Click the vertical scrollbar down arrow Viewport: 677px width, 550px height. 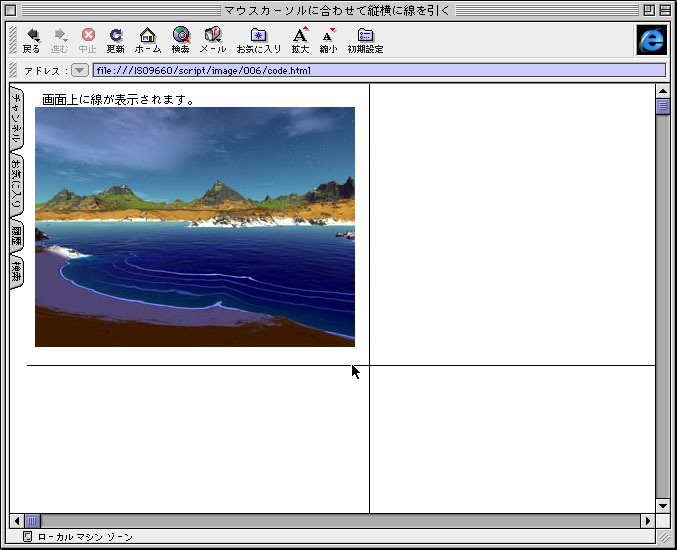point(663,505)
